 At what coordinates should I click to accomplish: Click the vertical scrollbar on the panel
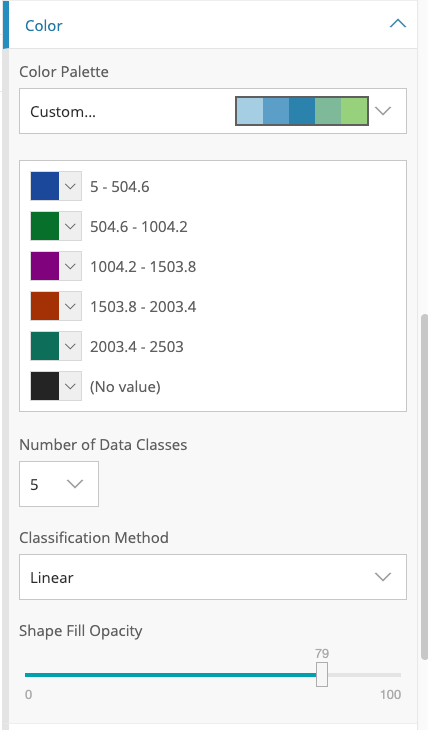point(424,487)
